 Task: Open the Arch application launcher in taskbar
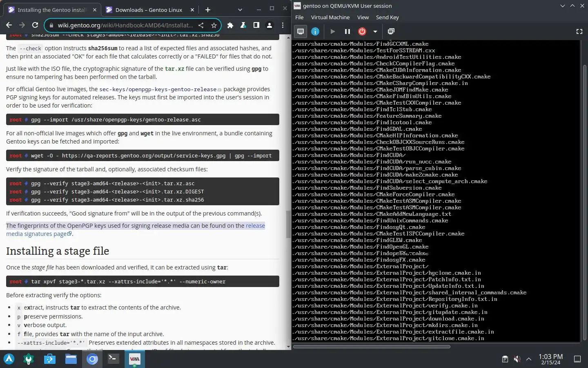(x=9, y=359)
